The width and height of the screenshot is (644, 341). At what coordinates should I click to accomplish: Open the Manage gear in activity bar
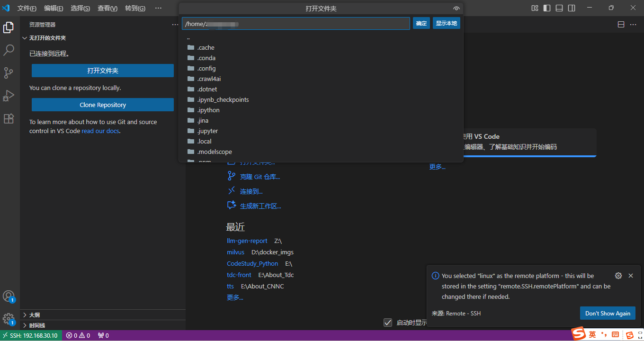pyautogui.click(x=9, y=319)
